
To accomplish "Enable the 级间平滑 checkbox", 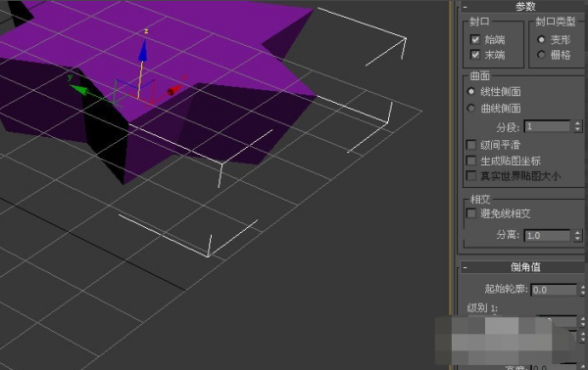I will (x=471, y=145).
